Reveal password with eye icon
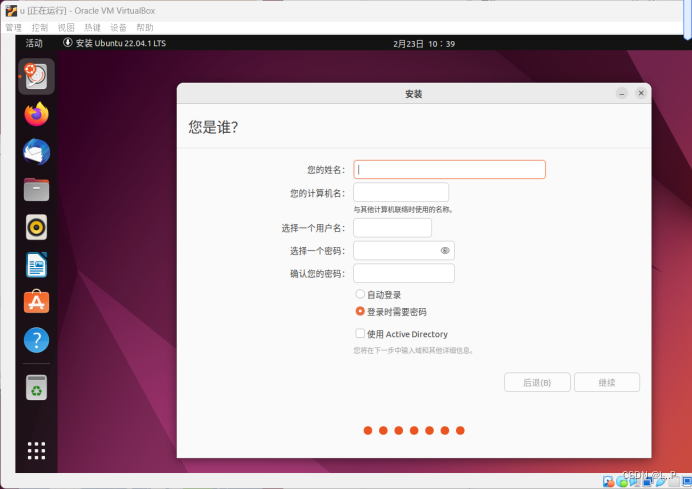The width and height of the screenshot is (692, 489). (x=445, y=251)
